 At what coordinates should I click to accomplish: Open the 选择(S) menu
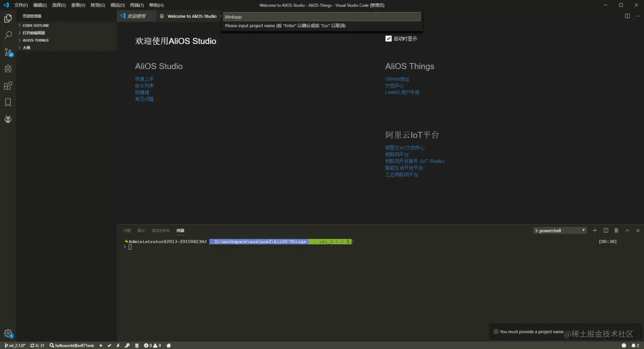pos(59,5)
